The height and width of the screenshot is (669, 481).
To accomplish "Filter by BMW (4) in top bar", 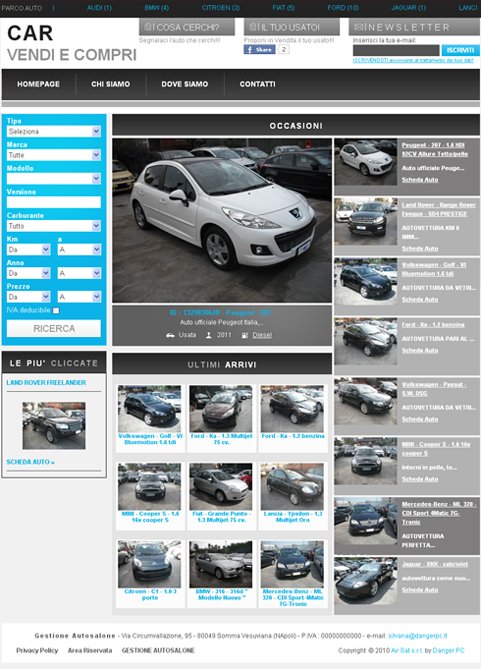I will coord(157,8).
